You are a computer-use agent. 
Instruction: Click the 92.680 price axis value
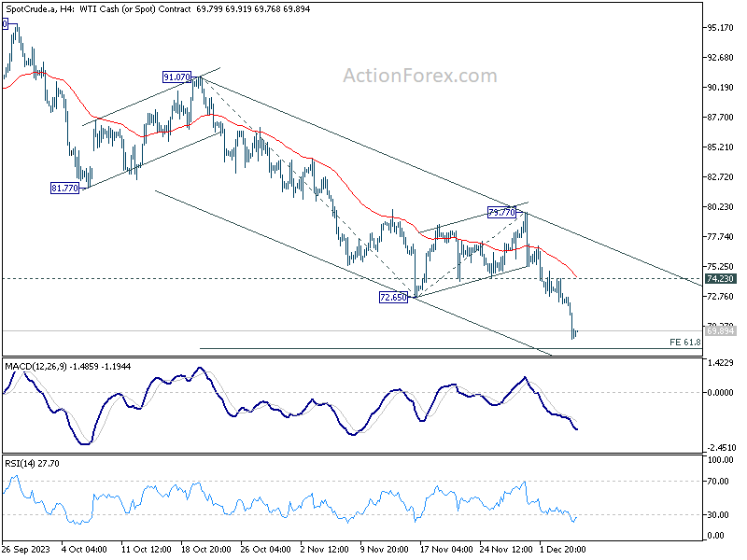(720, 58)
